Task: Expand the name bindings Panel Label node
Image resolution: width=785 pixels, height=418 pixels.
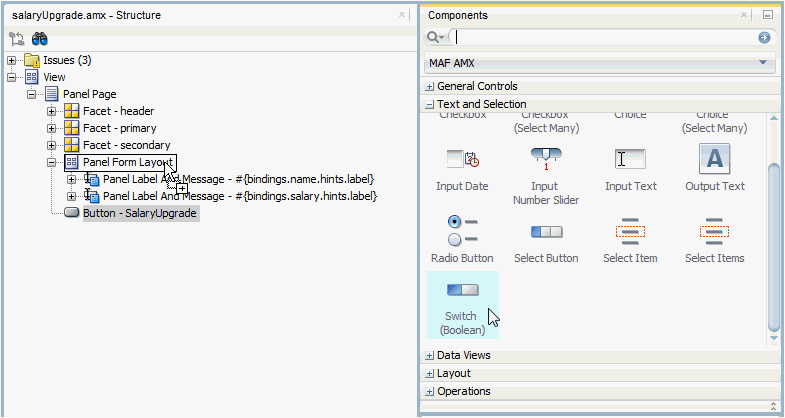Action: tap(72, 180)
